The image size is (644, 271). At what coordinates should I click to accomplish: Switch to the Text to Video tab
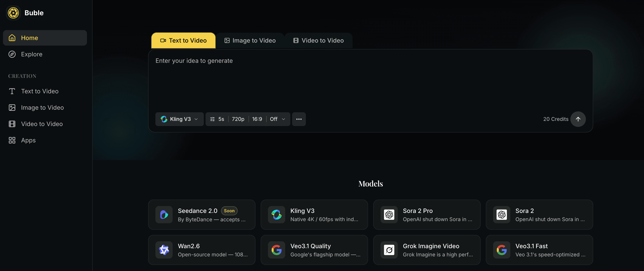pyautogui.click(x=184, y=40)
